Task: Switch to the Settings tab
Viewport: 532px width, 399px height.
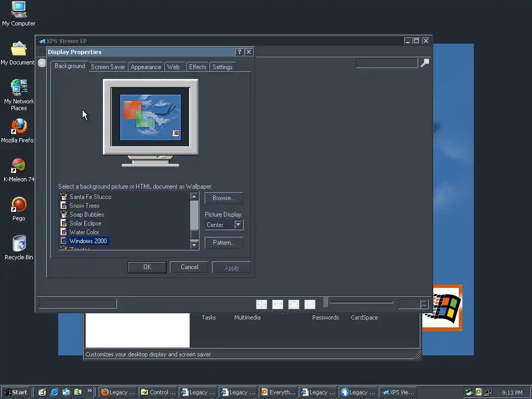Action: coord(222,67)
